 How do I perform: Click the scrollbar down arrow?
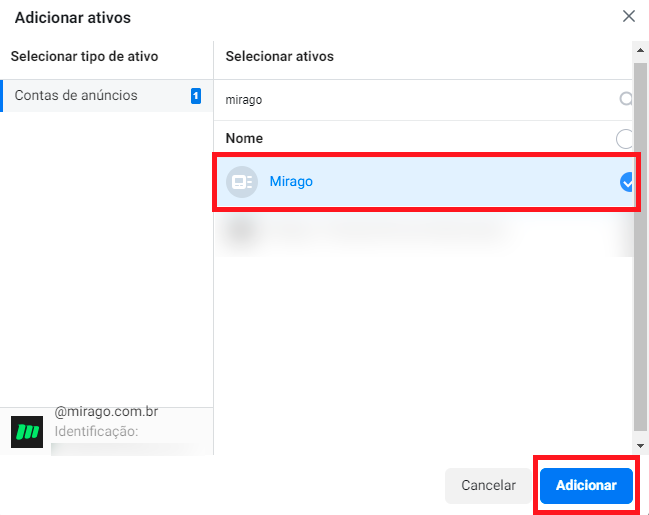point(640,446)
